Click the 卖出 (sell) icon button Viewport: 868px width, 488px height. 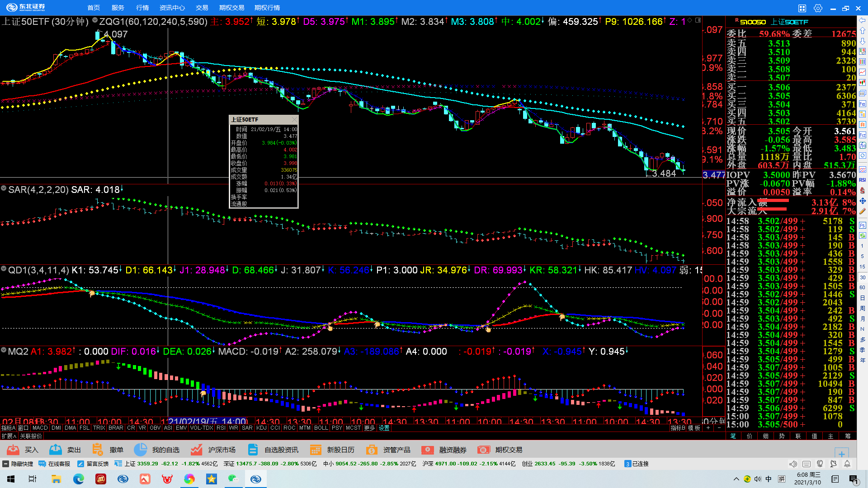click(x=56, y=450)
